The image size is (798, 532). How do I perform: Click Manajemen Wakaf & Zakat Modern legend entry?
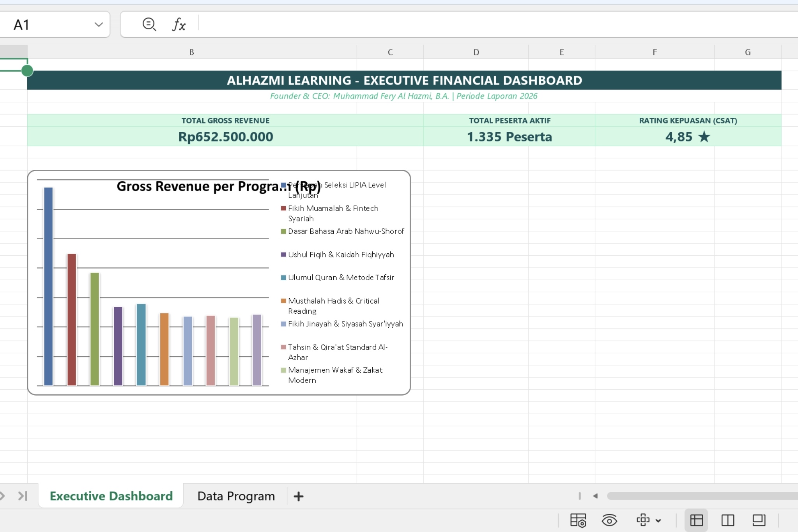tap(332, 375)
